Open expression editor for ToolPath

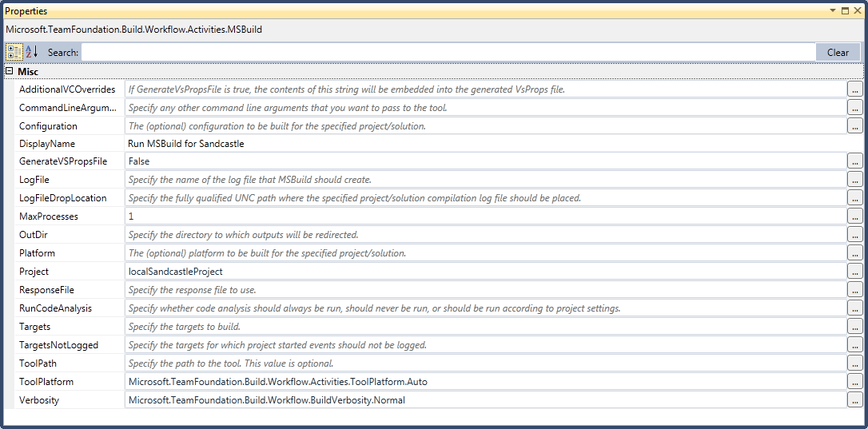[854, 363]
